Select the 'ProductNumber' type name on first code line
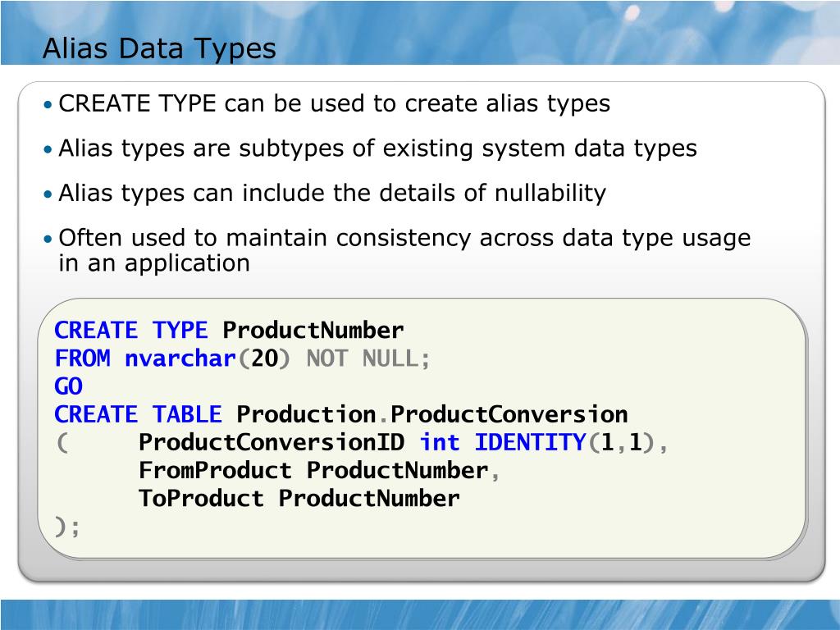 [x=313, y=330]
